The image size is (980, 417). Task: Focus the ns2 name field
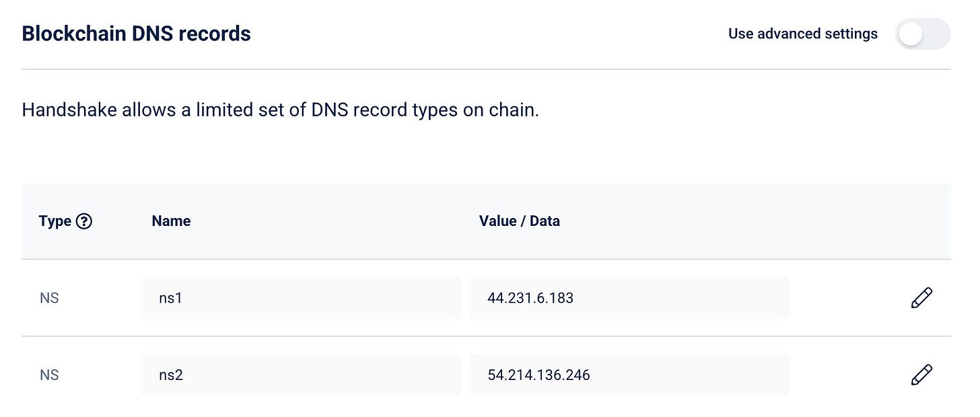coord(300,375)
